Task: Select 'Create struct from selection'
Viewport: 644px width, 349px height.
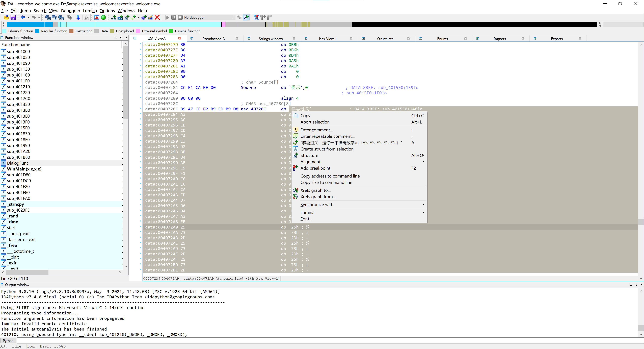Action: tap(360, 149)
